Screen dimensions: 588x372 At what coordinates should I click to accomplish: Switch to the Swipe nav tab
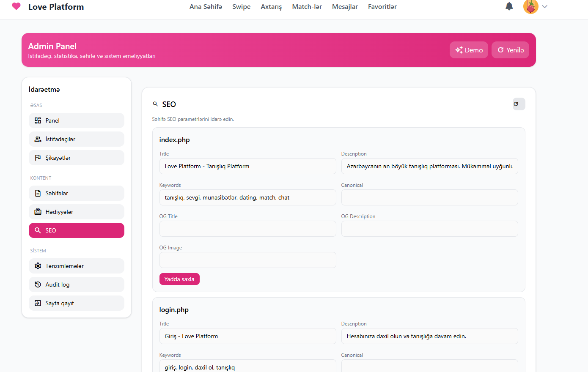pyautogui.click(x=241, y=7)
